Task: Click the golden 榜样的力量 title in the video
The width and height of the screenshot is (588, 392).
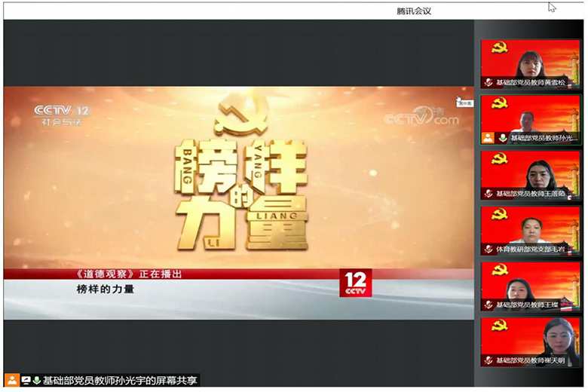Action: click(x=241, y=188)
